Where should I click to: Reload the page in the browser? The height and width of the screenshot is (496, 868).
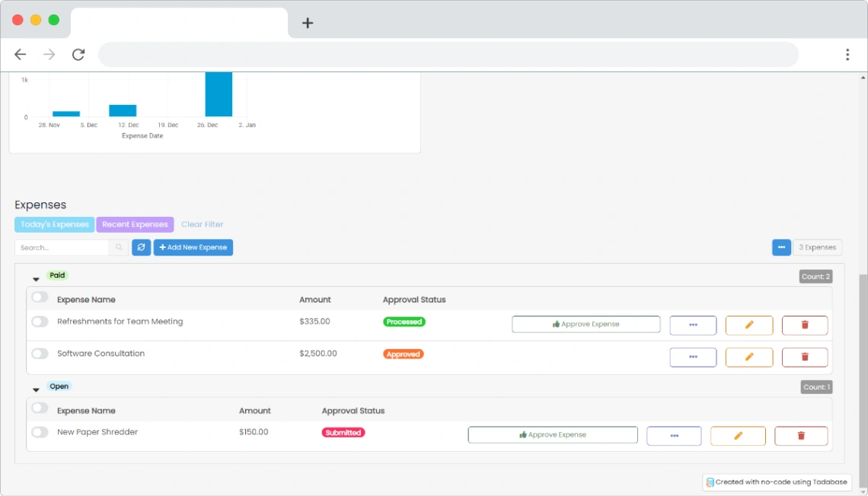[x=78, y=54]
